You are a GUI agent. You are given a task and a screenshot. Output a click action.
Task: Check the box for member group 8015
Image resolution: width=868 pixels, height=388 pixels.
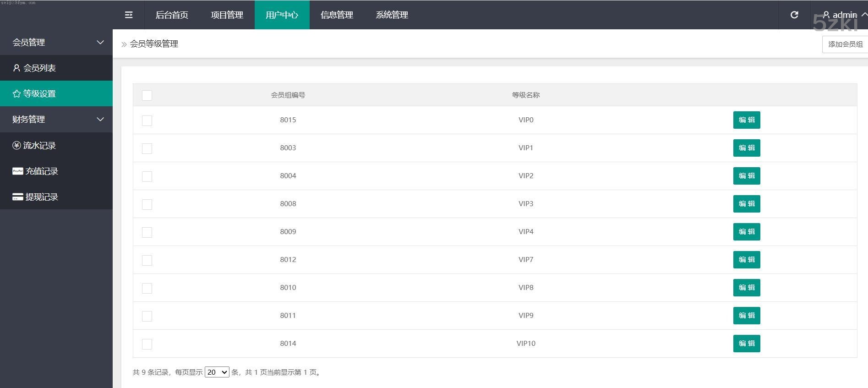tap(147, 120)
